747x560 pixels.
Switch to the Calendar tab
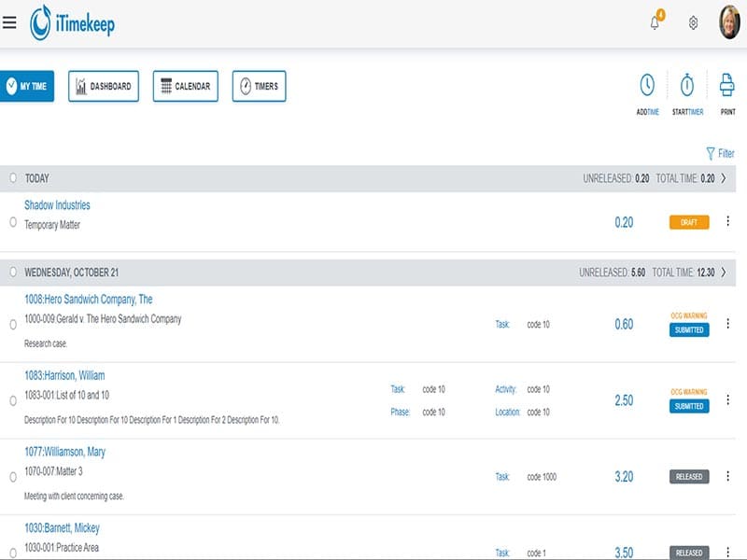(x=185, y=87)
